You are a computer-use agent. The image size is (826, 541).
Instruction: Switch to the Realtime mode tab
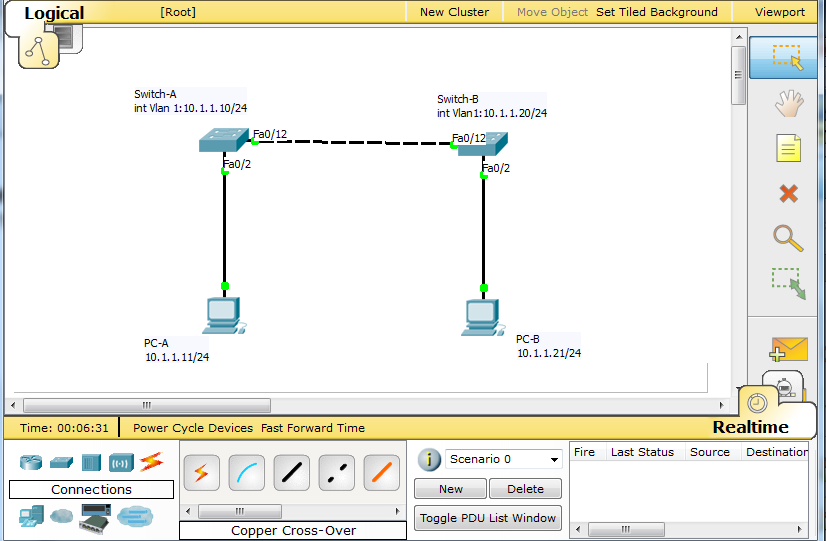pos(750,427)
